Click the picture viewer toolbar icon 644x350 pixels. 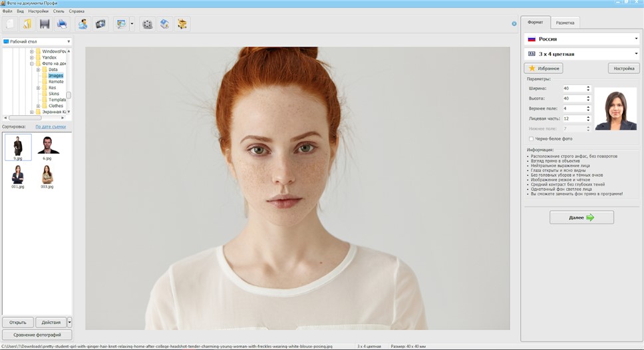click(x=121, y=24)
